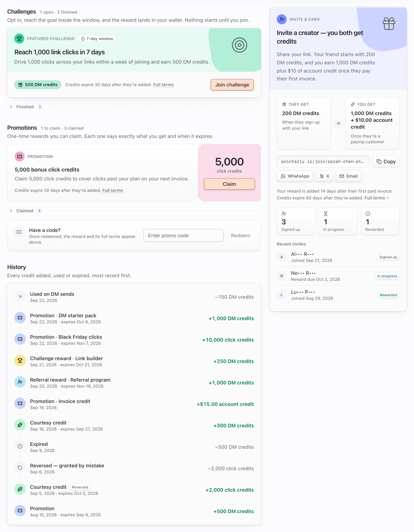
Task: Share the invite via WhatsApp
Action: [295, 176]
